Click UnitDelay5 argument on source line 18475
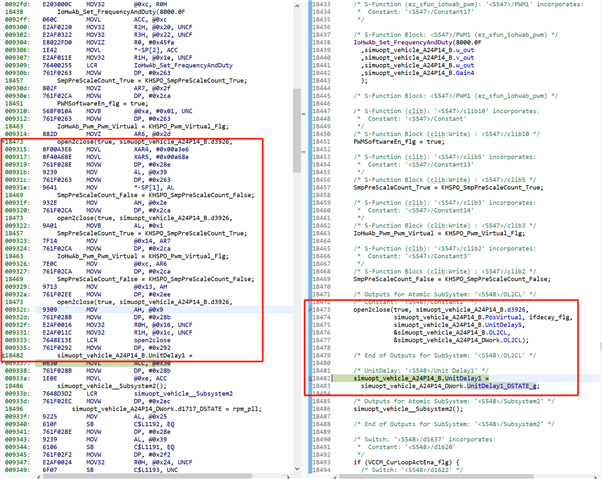Image resolution: width=602 pixels, height=479 pixels. pos(504,325)
